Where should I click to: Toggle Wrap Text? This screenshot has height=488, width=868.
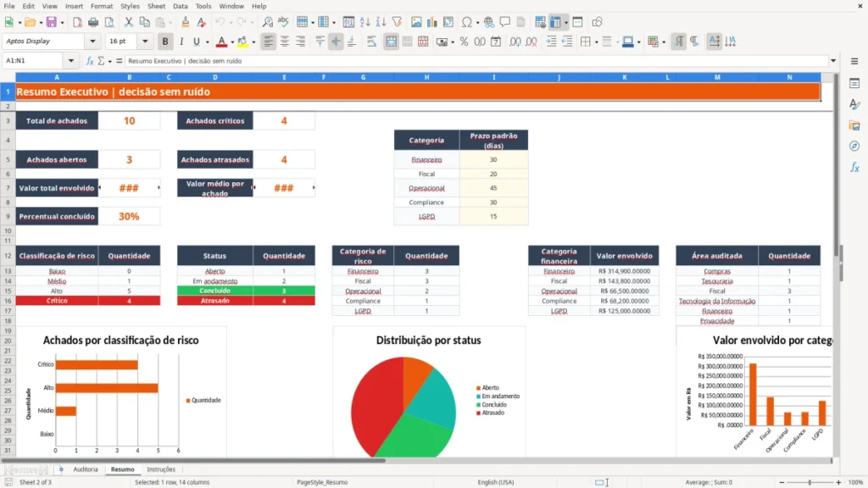pyautogui.click(x=371, y=42)
